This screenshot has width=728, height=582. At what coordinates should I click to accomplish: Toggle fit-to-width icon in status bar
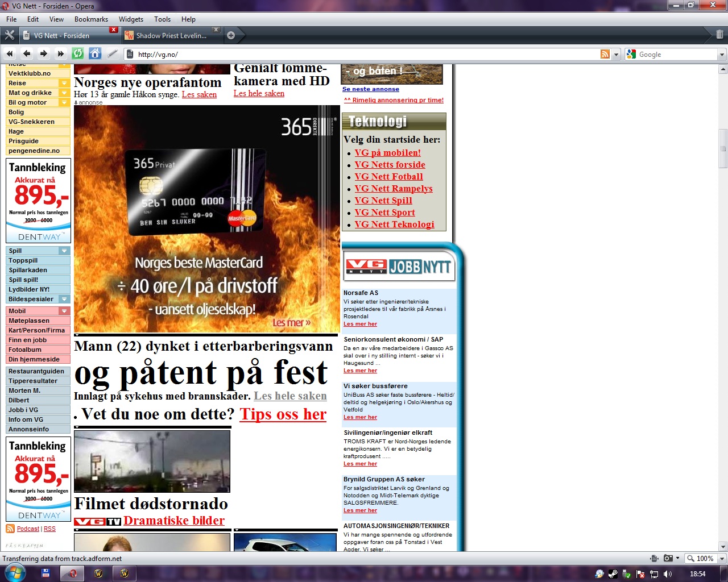pyautogui.click(x=655, y=558)
